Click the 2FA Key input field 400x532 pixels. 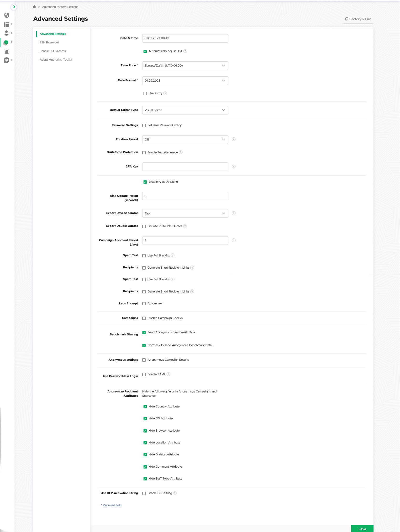tap(185, 167)
